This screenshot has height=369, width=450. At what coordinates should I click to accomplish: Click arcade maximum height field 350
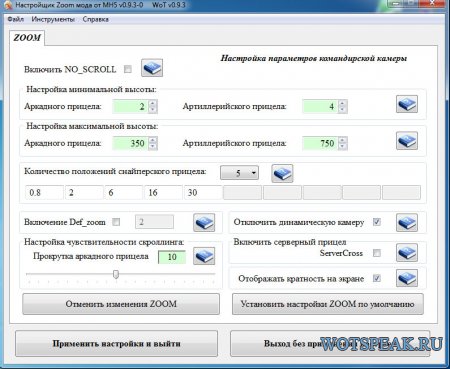pos(130,143)
